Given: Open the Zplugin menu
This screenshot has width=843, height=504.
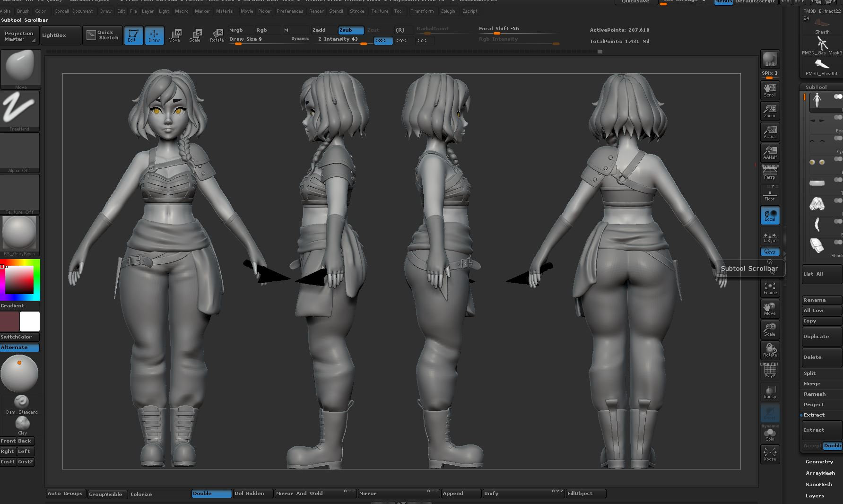Looking at the screenshot, I should 448,11.
